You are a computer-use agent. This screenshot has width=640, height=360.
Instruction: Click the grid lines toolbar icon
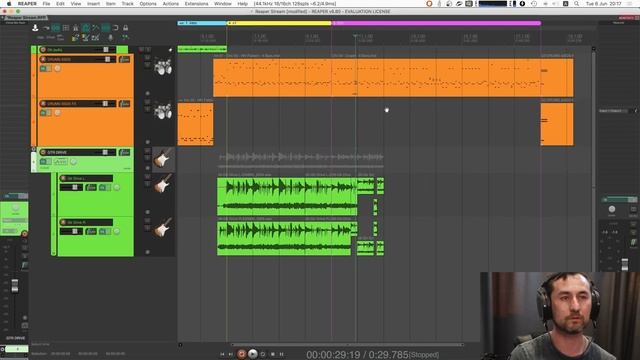[x=66, y=28]
